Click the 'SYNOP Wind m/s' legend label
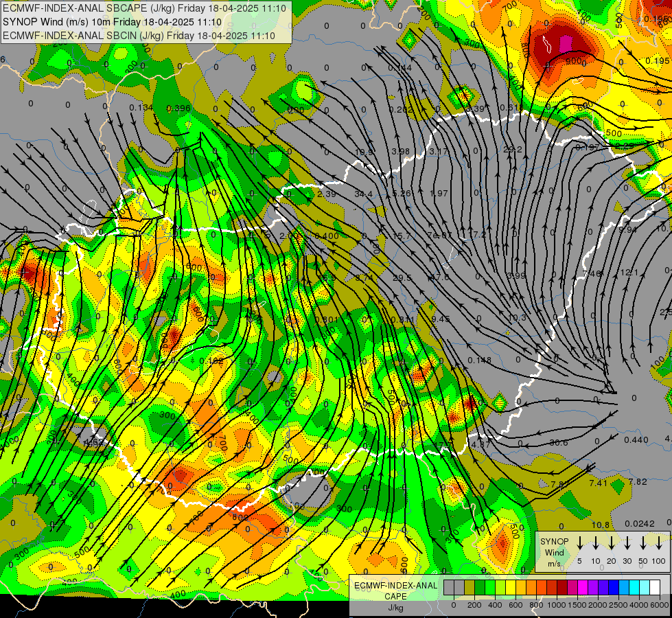This screenshot has height=618, width=672. coord(554,552)
